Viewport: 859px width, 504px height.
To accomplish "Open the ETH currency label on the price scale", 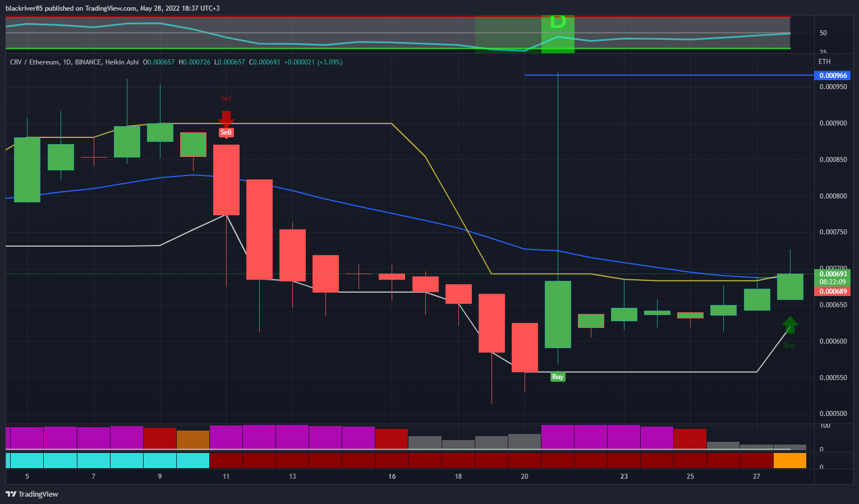I will click(x=824, y=62).
